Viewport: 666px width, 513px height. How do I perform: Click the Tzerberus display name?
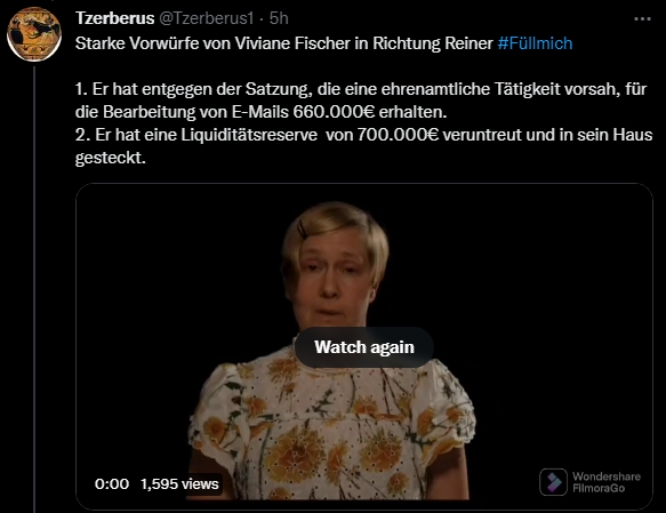[115, 18]
